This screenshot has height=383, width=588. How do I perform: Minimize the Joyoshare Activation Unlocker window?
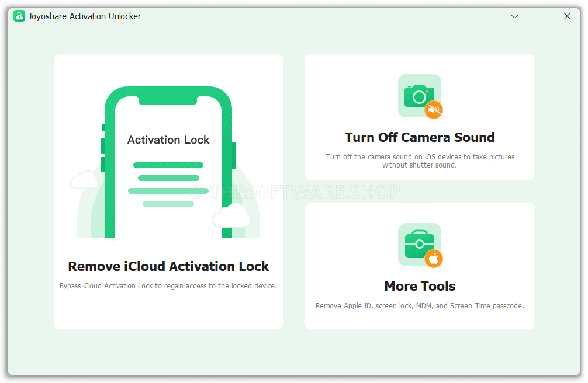click(541, 16)
